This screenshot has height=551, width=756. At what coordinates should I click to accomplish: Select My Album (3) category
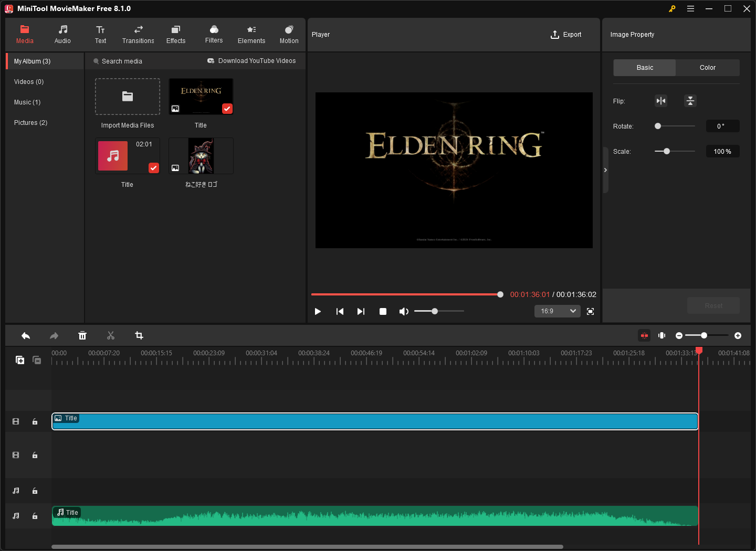tap(45, 61)
